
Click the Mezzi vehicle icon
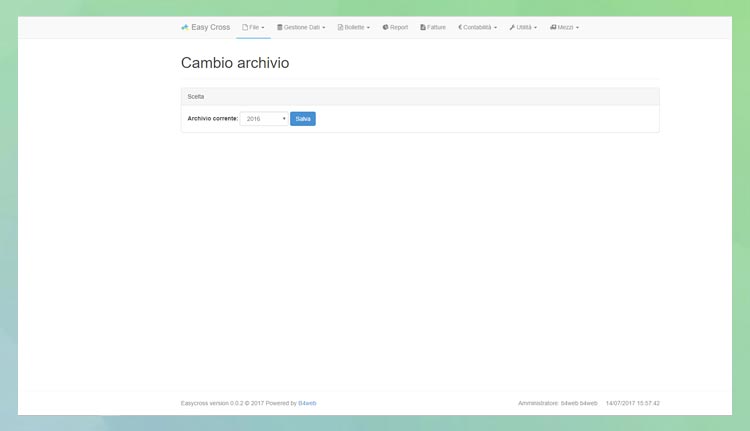[x=553, y=27]
